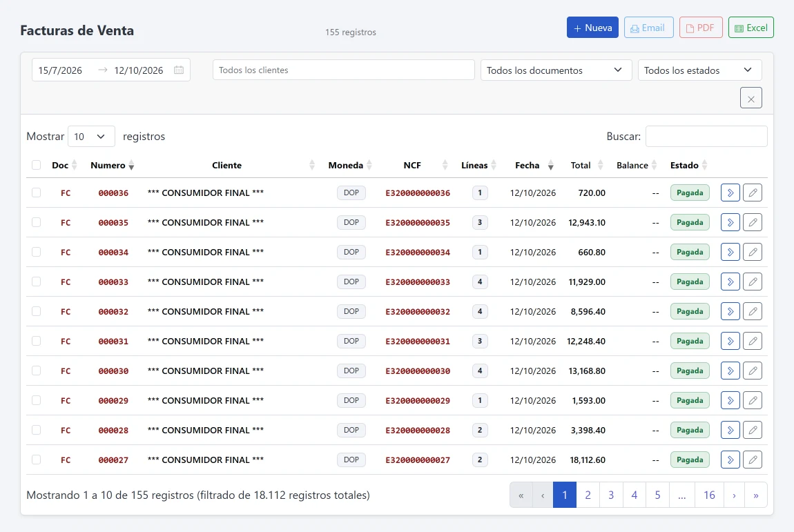The height and width of the screenshot is (532, 794).
Task: Edit invoice 000036 with the pencil icon
Action: click(753, 193)
